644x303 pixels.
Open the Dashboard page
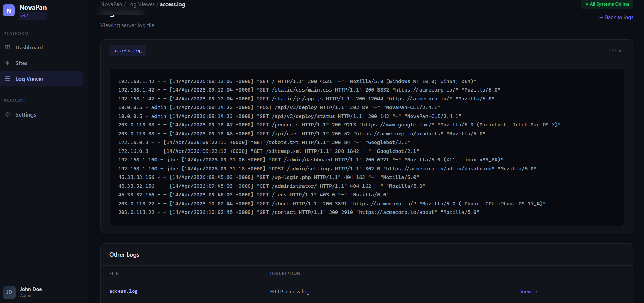tap(29, 47)
